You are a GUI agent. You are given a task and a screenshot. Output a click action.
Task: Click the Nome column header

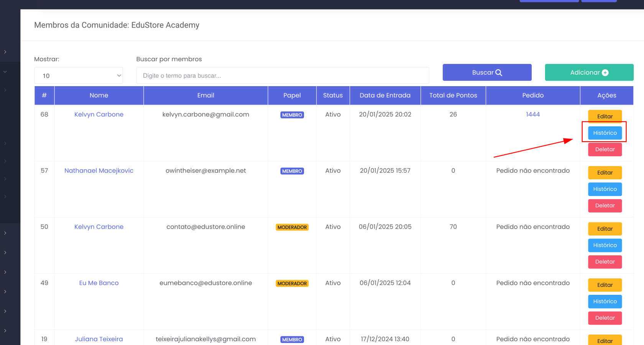[x=99, y=95]
